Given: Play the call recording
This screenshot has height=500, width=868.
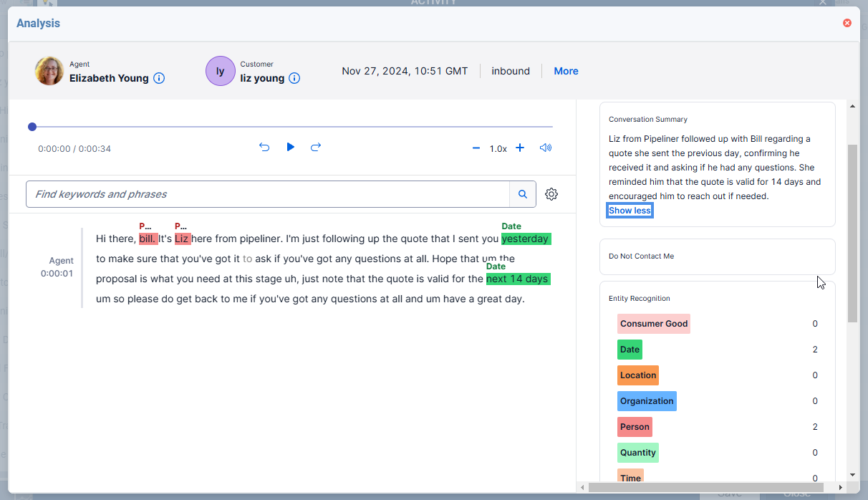Looking at the screenshot, I should (290, 147).
